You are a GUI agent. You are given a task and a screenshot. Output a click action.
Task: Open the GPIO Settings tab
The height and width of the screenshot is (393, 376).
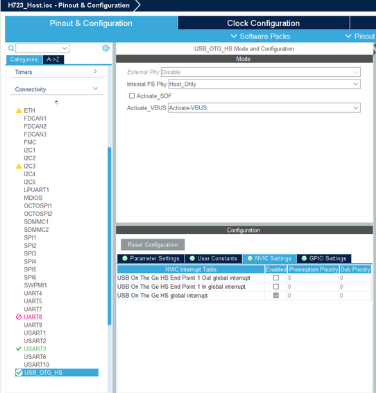324,258
